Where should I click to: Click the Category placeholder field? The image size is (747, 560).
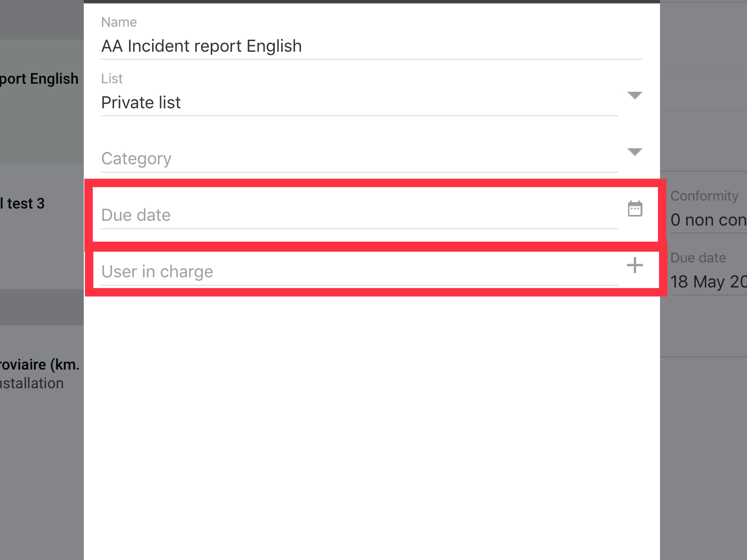(360, 159)
